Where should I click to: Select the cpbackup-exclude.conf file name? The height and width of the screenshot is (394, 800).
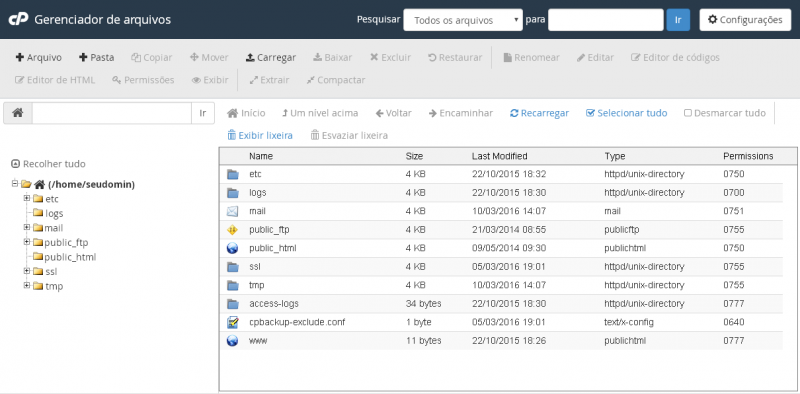[297, 322]
